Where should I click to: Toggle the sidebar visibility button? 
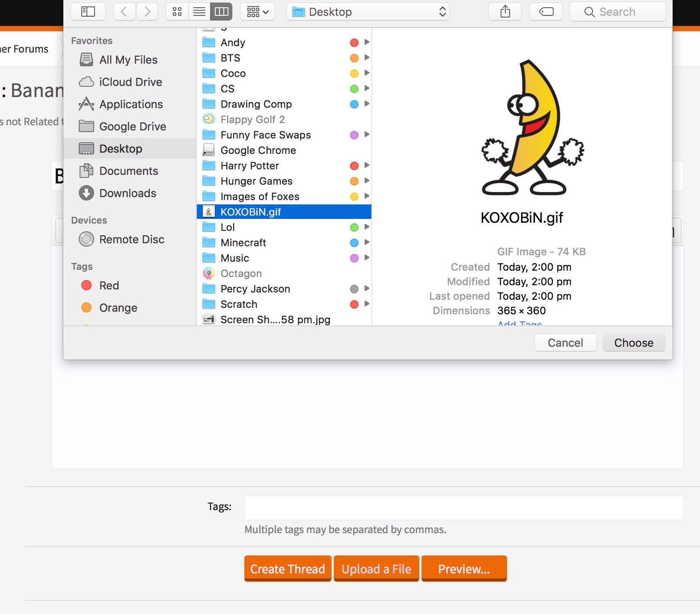point(88,12)
